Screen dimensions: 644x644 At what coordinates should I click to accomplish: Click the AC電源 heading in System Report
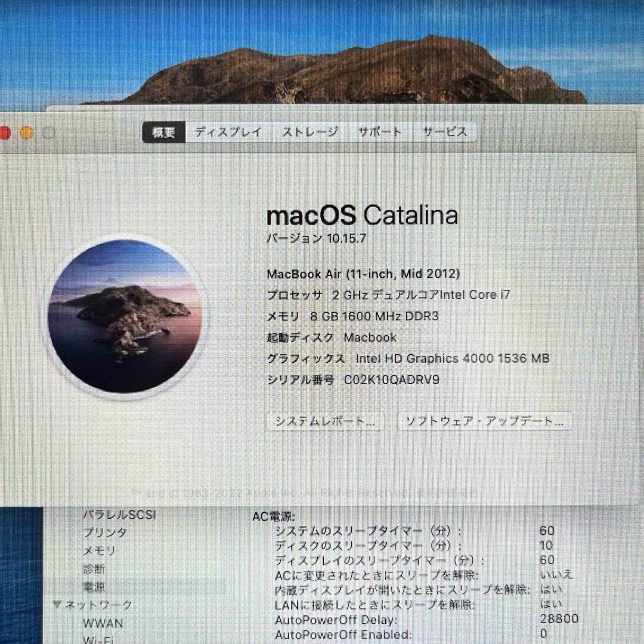point(274,516)
